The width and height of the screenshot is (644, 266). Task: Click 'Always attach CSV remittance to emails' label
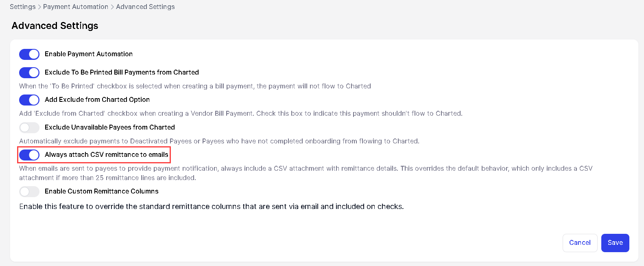(x=107, y=155)
